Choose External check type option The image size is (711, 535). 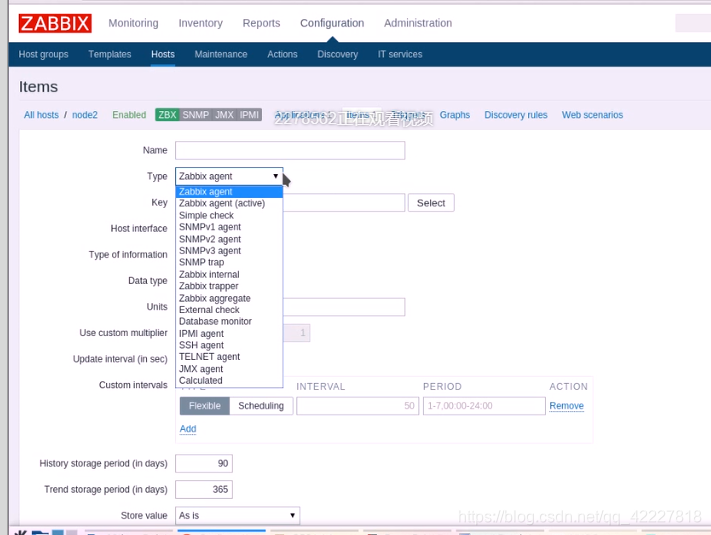point(229,310)
